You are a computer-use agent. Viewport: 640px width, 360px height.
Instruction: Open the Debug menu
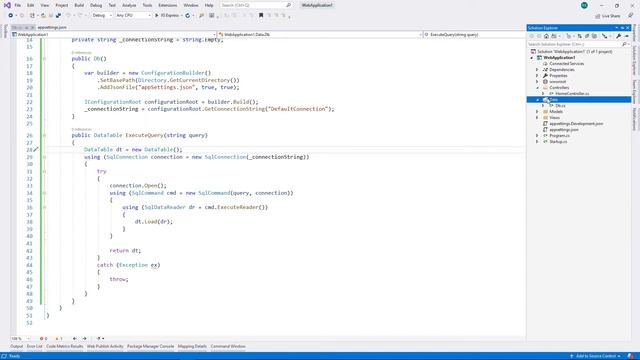click(x=96, y=5)
